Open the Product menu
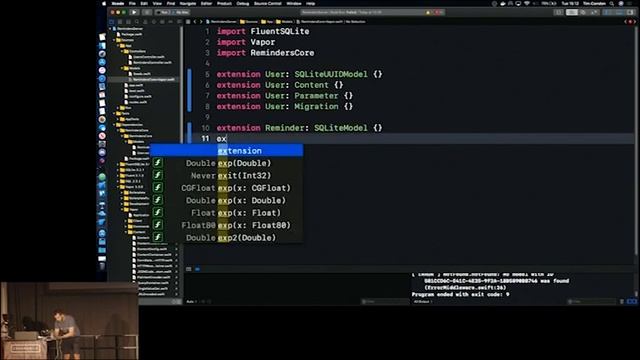This screenshot has width=640, height=360. click(224, 3)
